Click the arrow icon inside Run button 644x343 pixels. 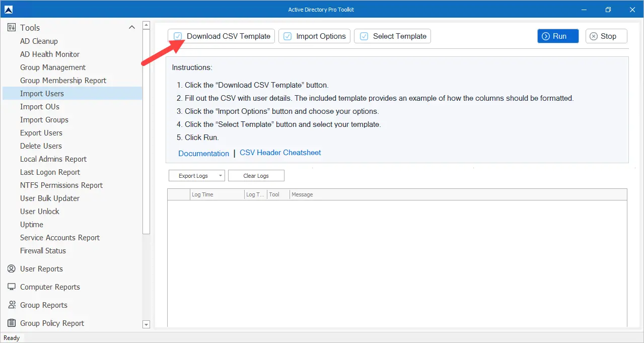tap(545, 36)
